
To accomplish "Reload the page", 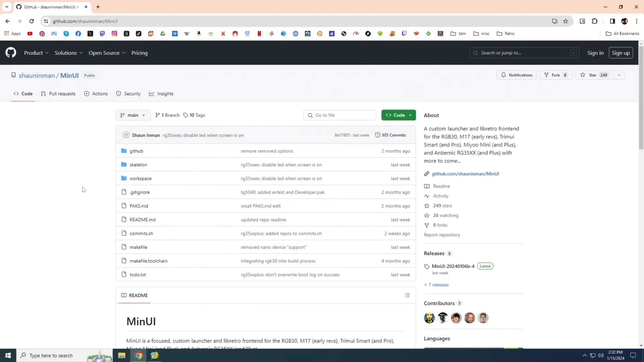I will coord(32,21).
